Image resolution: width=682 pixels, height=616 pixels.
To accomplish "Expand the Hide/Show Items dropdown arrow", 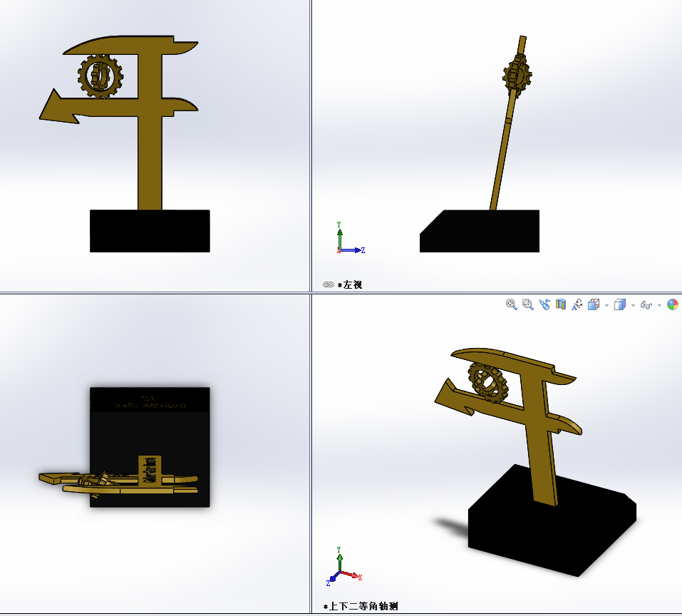I will pos(659,305).
